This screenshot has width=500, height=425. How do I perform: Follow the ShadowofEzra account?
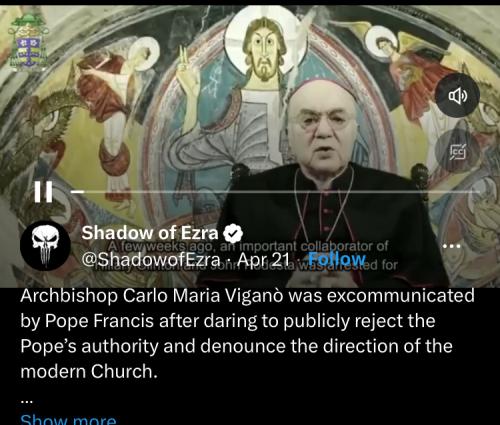(x=337, y=259)
